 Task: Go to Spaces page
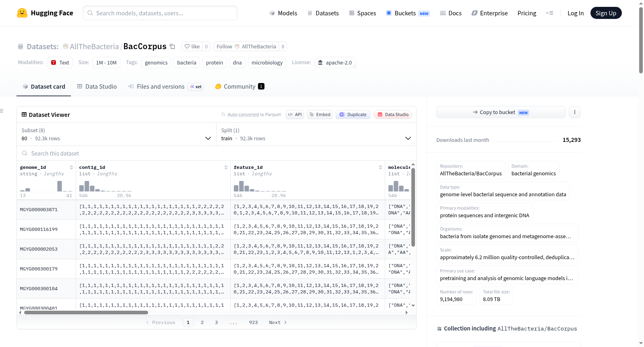(363, 13)
